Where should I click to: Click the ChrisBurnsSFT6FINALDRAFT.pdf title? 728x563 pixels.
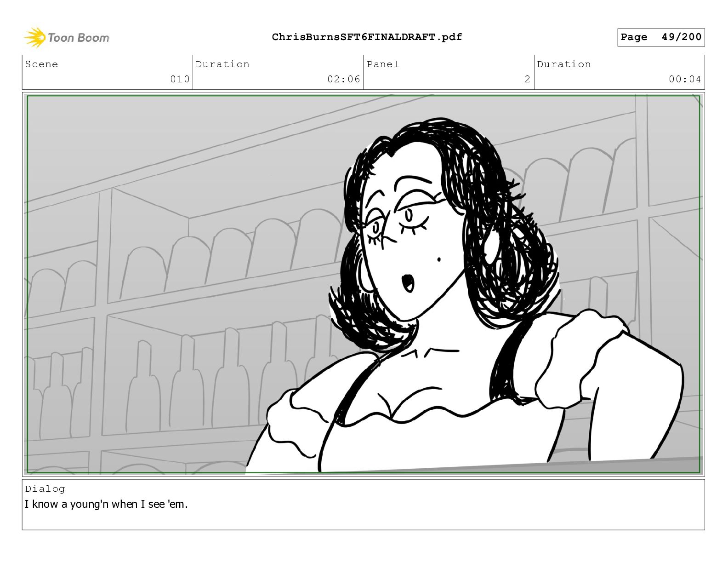tap(367, 37)
